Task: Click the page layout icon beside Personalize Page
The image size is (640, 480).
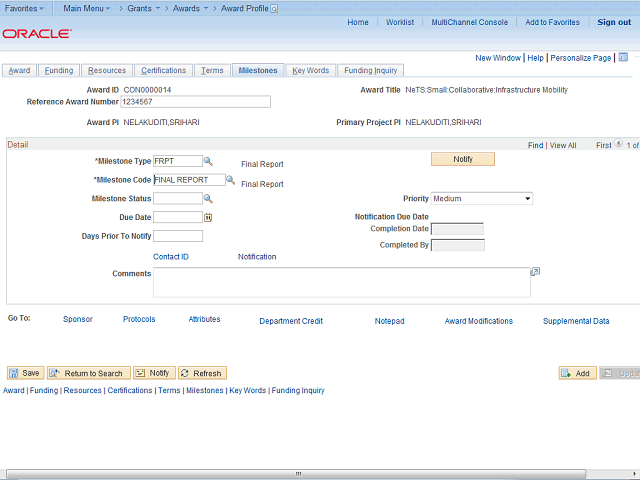Action: point(623,57)
